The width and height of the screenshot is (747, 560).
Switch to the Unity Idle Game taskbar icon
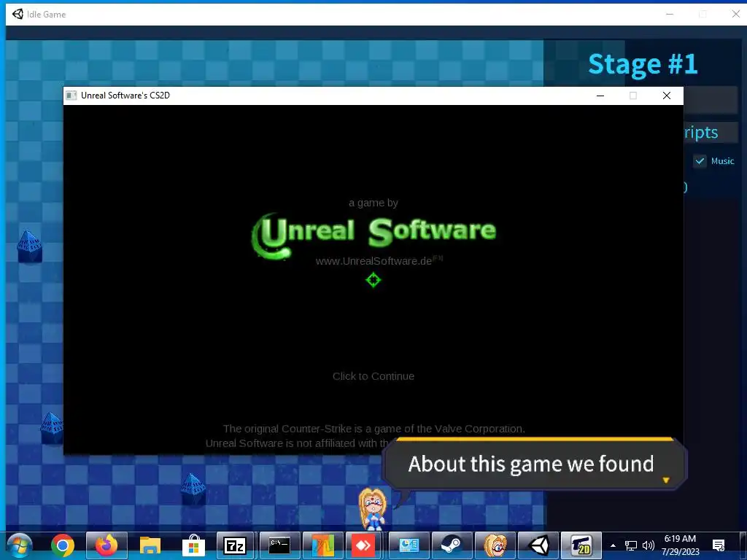point(539,545)
